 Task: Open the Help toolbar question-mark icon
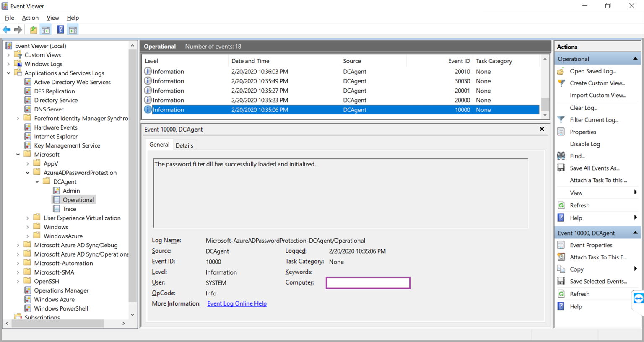click(x=60, y=30)
